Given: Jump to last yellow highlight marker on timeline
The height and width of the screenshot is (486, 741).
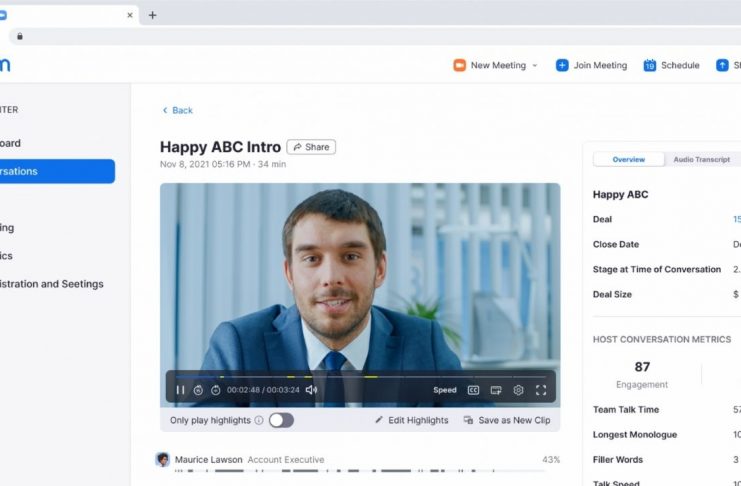Looking at the screenshot, I should point(371,377).
